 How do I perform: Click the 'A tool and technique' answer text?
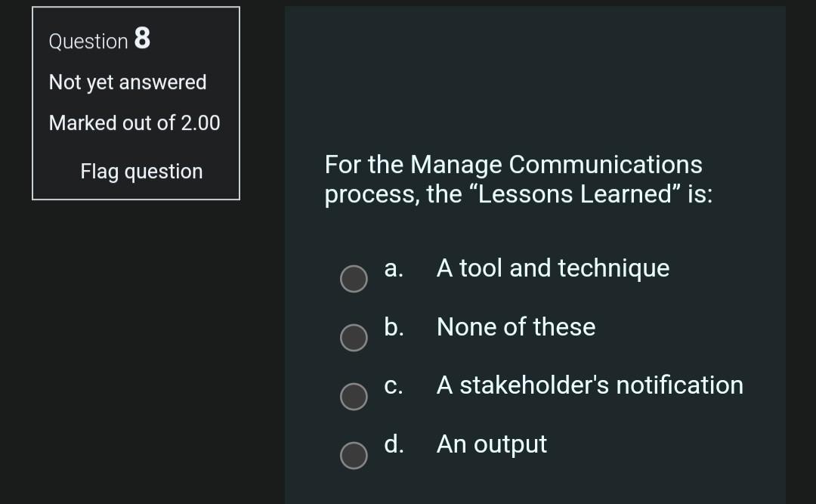(552, 268)
